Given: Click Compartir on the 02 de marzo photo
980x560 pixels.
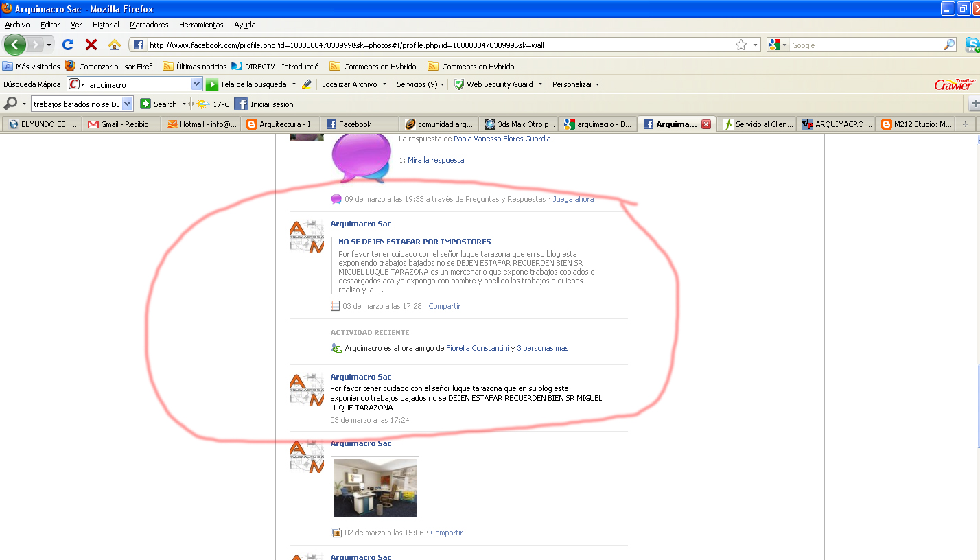Looking at the screenshot, I should [x=447, y=533].
